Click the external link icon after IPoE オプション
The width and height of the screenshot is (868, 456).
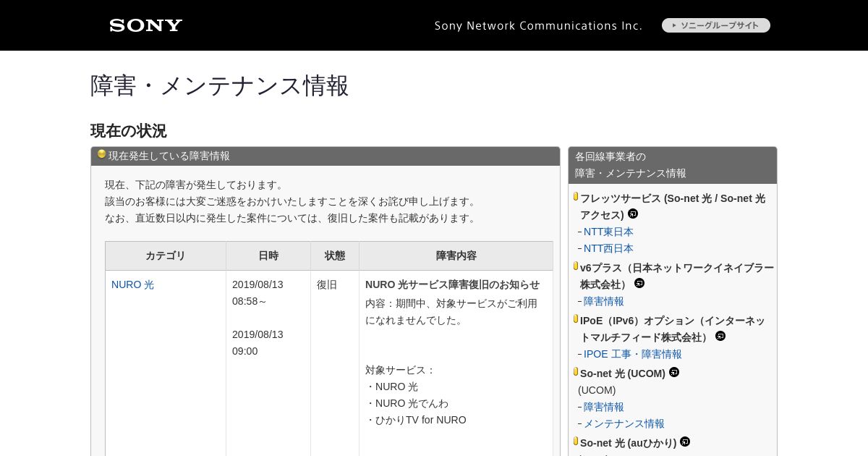[720, 336]
